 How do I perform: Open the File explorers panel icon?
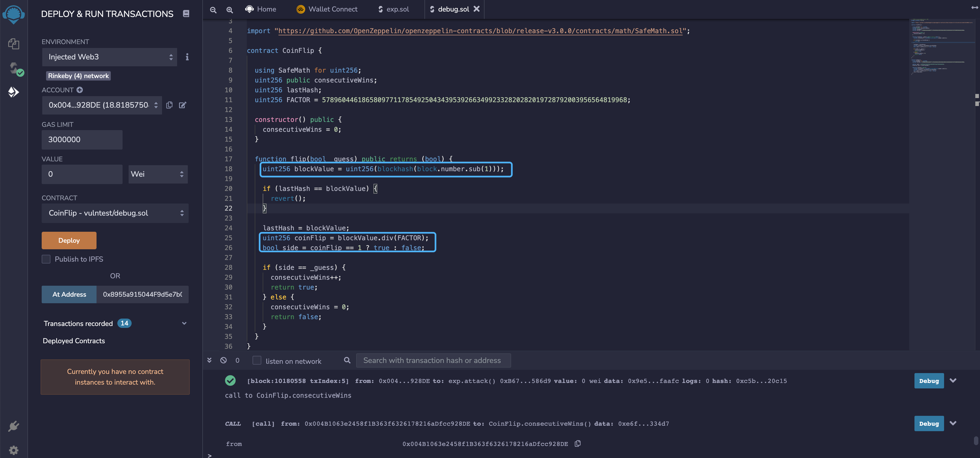(14, 44)
